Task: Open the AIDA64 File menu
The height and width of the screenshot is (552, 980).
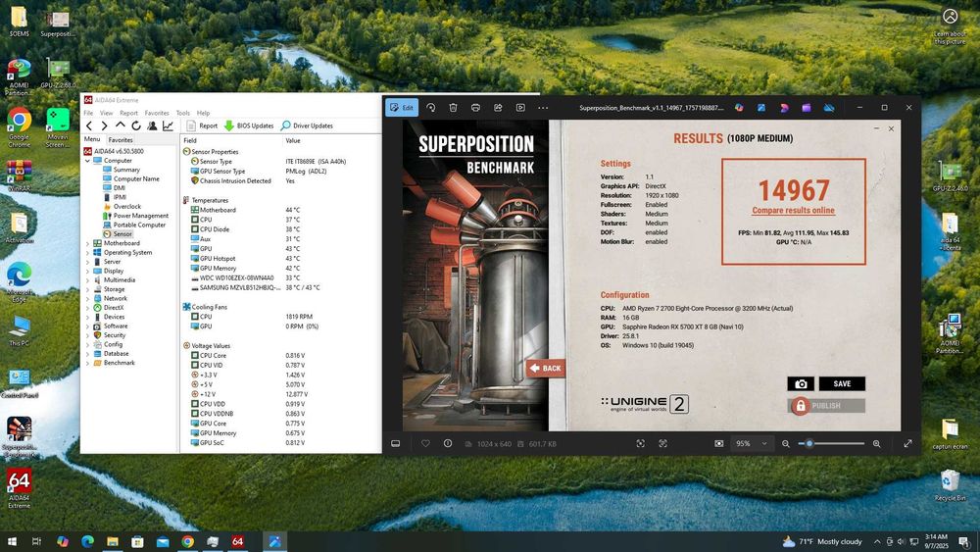Action: pyautogui.click(x=88, y=113)
